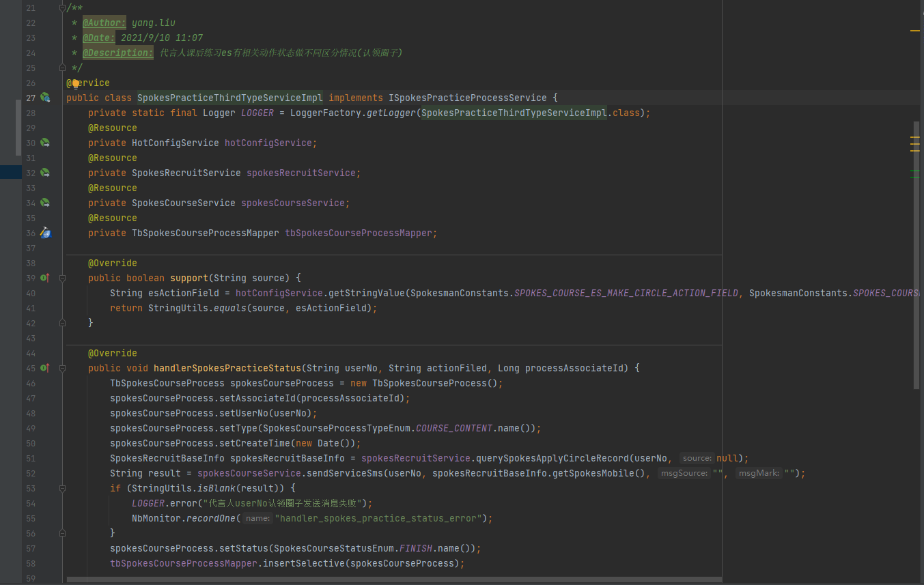Click LoggerFactory on line 28
The width and height of the screenshot is (924, 585).
pos(326,113)
